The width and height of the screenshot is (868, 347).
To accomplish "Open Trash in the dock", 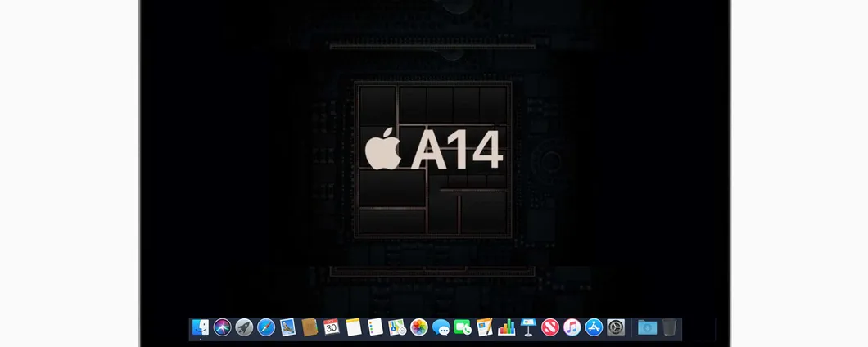I will (669, 327).
